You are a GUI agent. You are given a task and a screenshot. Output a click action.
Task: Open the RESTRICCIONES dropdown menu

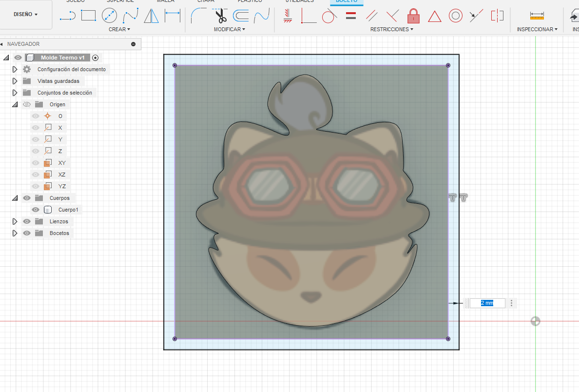[x=392, y=29]
